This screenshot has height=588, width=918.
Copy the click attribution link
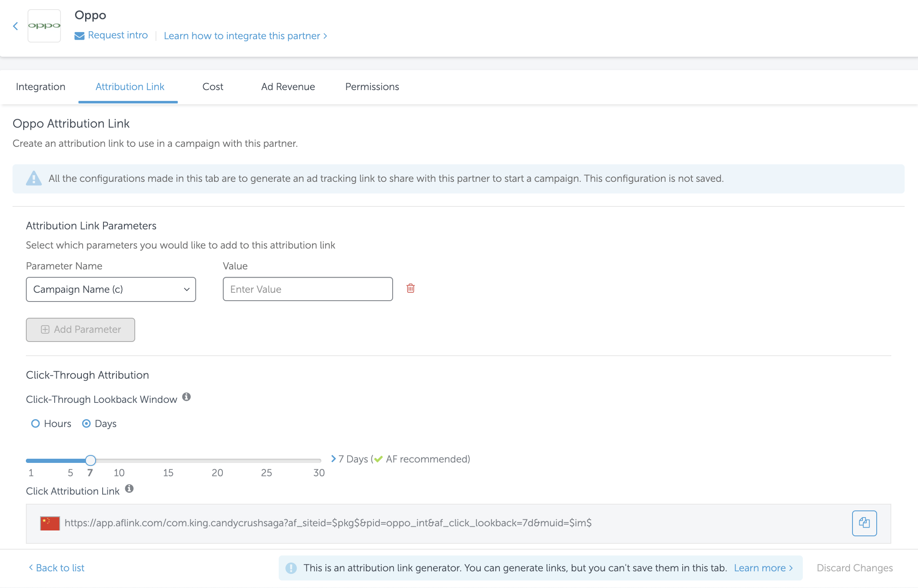coord(864,523)
